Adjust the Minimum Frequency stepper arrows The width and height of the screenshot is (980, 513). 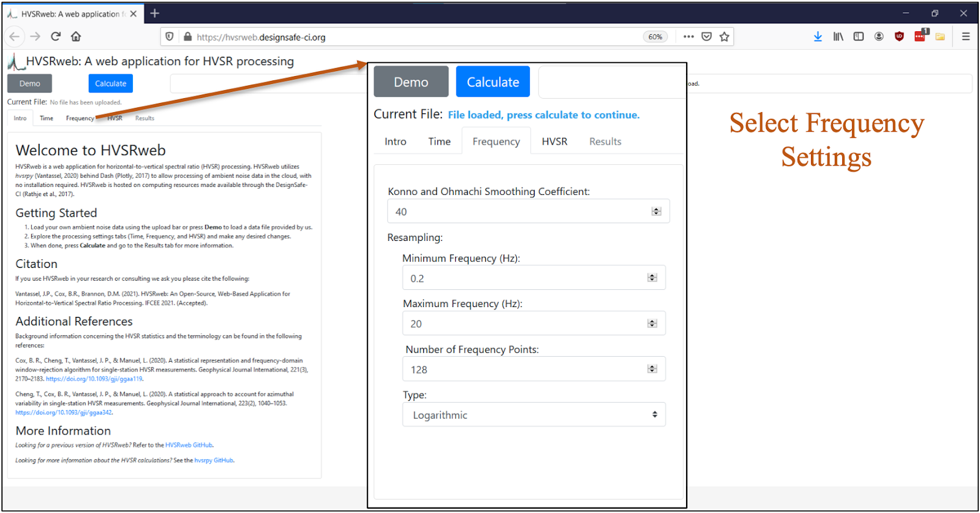(652, 278)
